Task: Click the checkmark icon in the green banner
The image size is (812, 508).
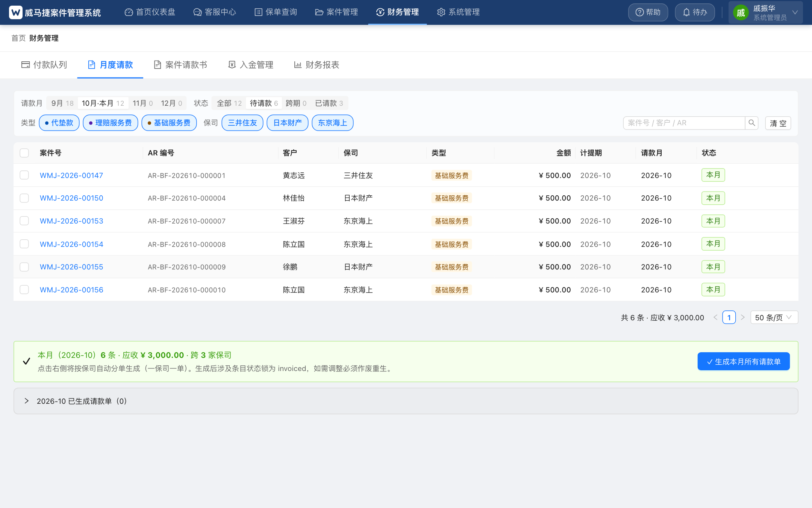Action: (26, 361)
